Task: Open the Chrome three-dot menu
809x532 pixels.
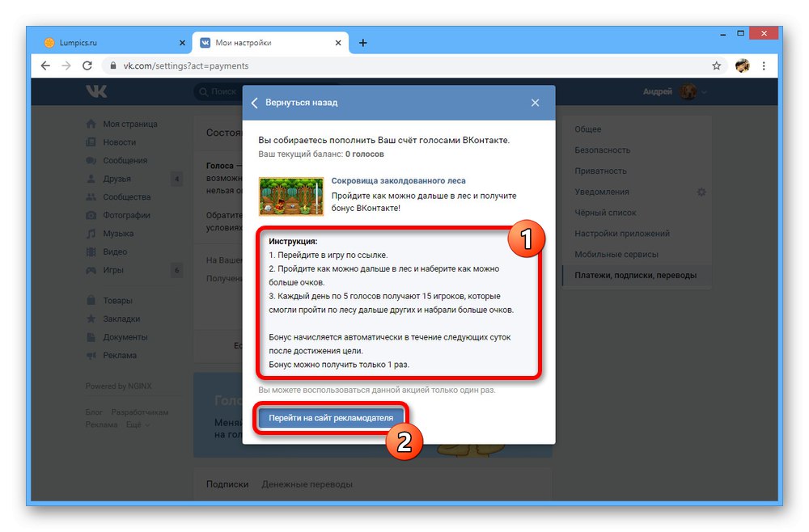Action: (x=764, y=65)
